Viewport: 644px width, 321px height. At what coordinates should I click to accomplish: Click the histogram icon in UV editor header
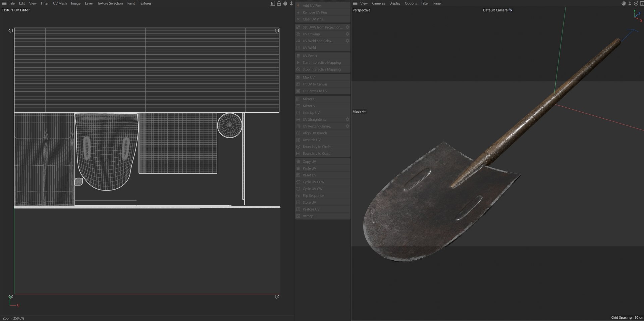273,3
